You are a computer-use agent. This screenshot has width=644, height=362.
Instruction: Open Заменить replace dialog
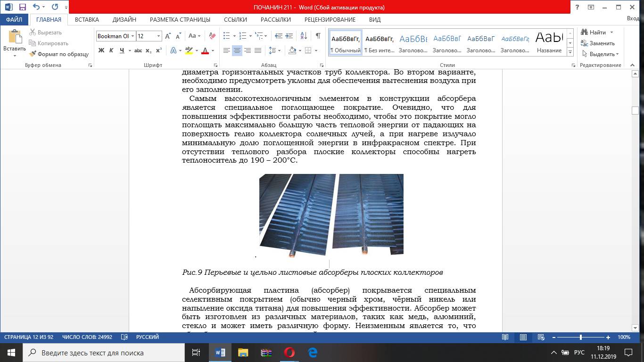click(598, 43)
